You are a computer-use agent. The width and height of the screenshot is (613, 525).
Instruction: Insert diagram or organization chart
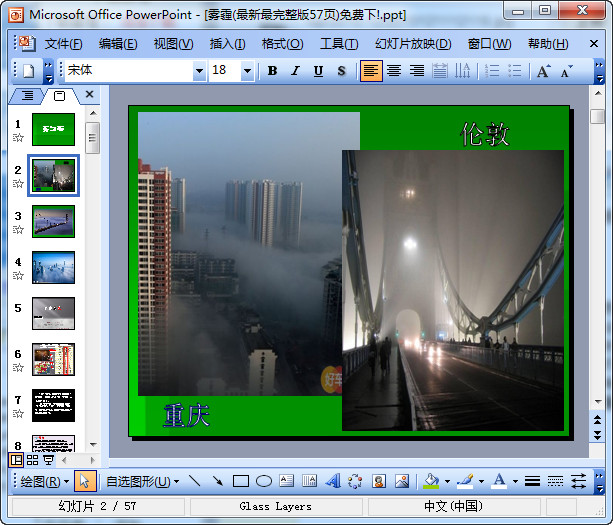355,481
